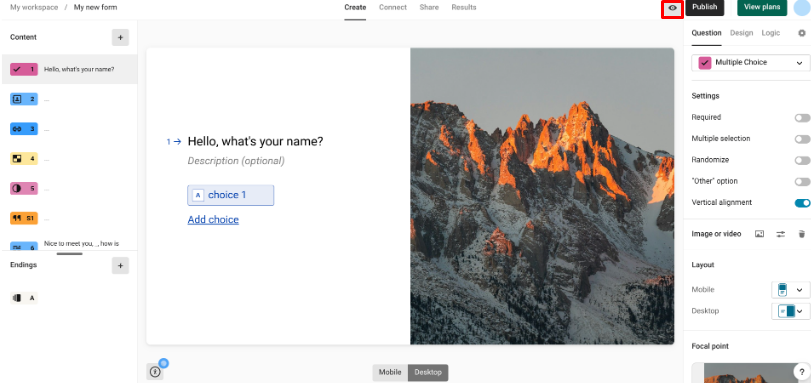Viewport: 811px width, 383px height.
Task: Open form preview with the eye icon
Action: click(x=672, y=8)
